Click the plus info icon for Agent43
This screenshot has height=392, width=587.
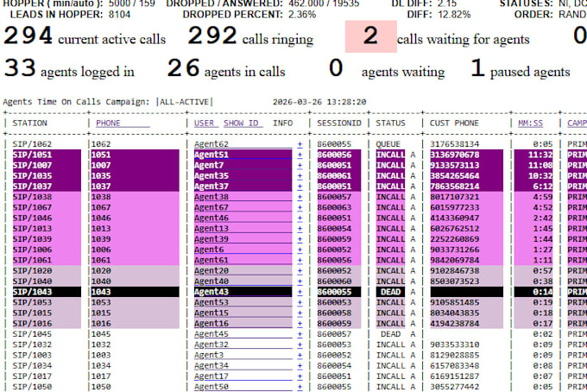click(x=300, y=292)
